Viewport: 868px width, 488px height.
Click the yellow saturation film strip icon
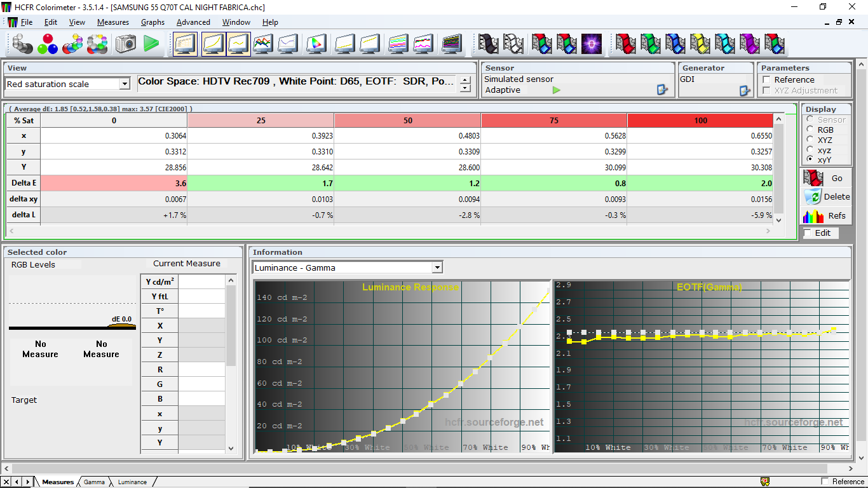[x=700, y=44]
